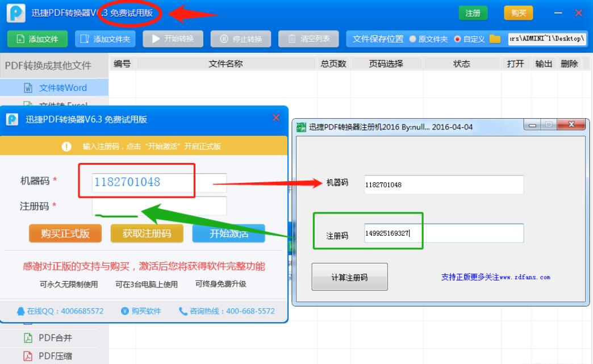Click the Word document icon in sidebar
This screenshot has width=593, height=364.
[x=28, y=87]
